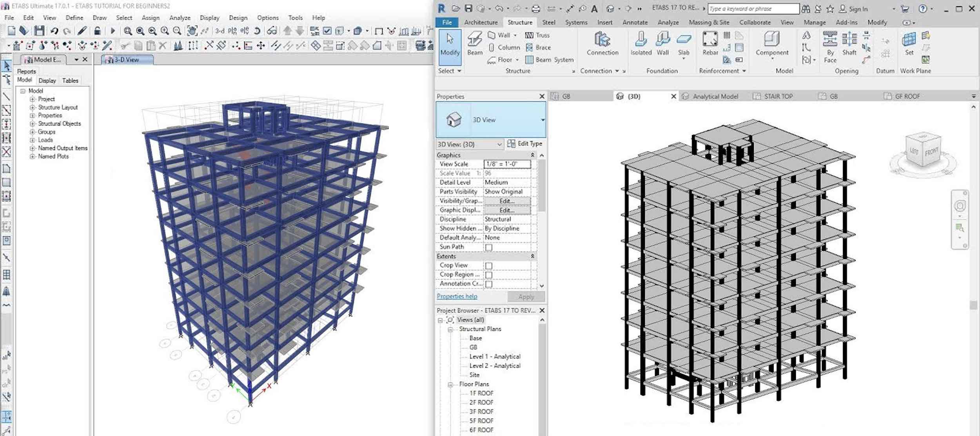980x436 pixels.
Task: Click the ETABS Save icon
Action: click(x=39, y=31)
